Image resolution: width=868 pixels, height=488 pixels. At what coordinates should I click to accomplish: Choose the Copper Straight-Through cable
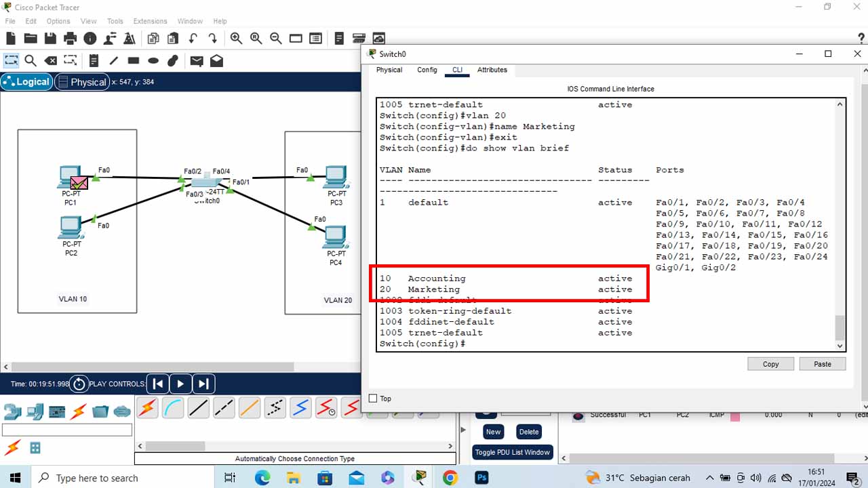click(198, 407)
